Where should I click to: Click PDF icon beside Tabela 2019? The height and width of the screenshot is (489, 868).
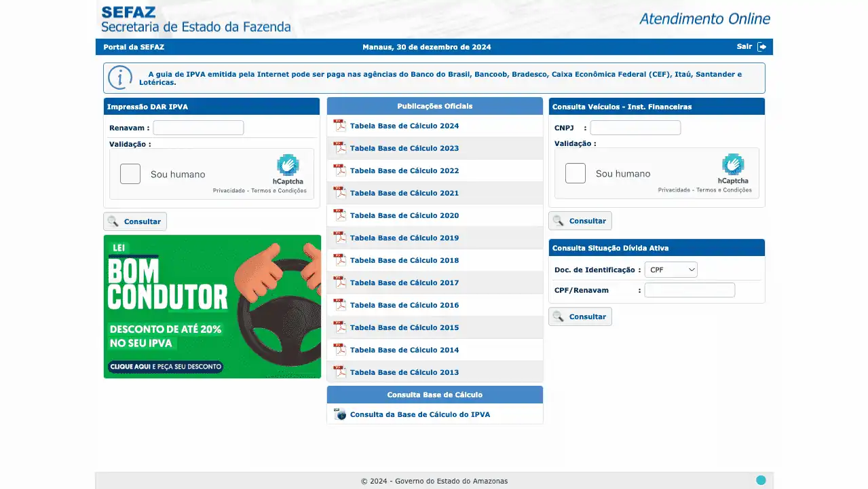[x=339, y=238]
